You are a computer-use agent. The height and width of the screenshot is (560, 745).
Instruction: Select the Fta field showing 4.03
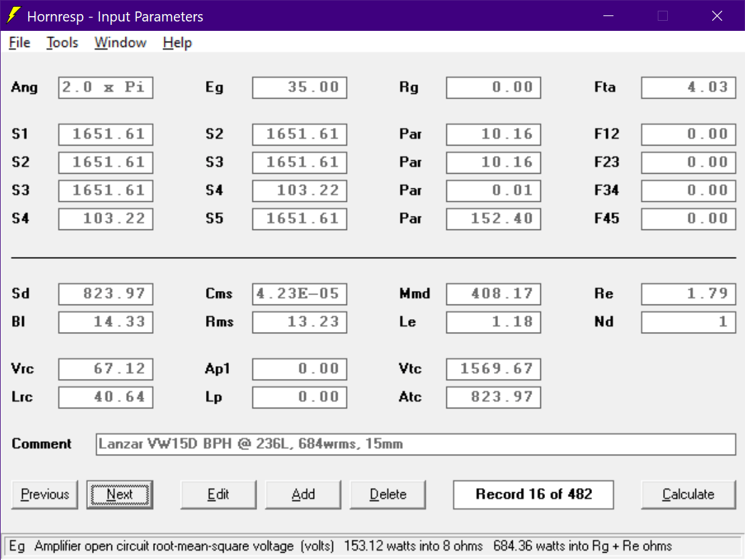688,88
